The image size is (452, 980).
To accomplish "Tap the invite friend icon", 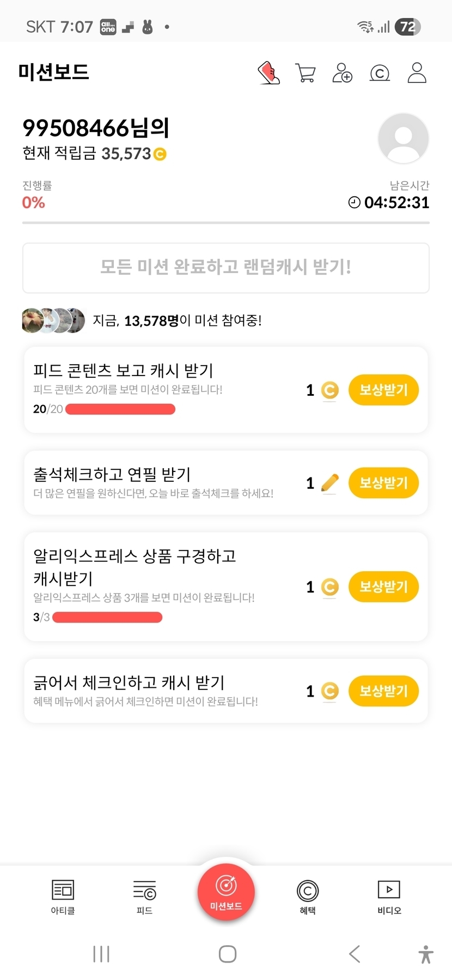I will (x=342, y=72).
